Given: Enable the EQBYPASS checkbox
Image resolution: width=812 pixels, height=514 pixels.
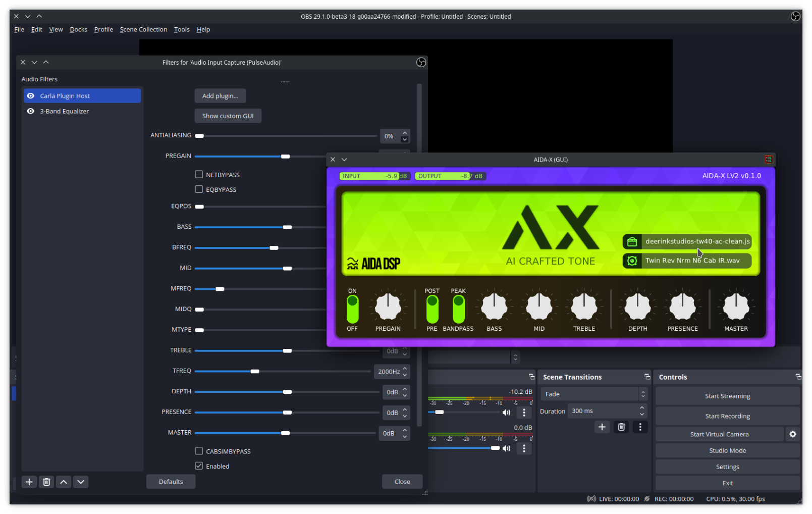Looking at the screenshot, I should (199, 190).
